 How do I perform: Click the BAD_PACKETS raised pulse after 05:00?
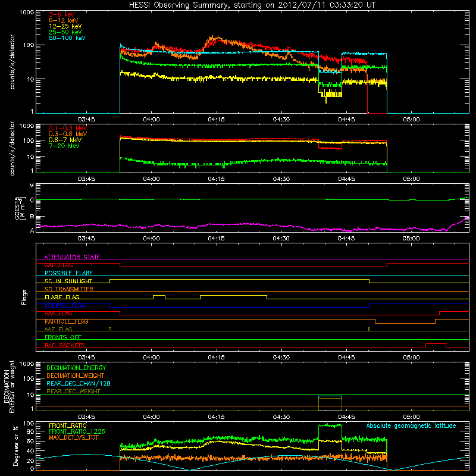pyautogui.click(x=436, y=344)
